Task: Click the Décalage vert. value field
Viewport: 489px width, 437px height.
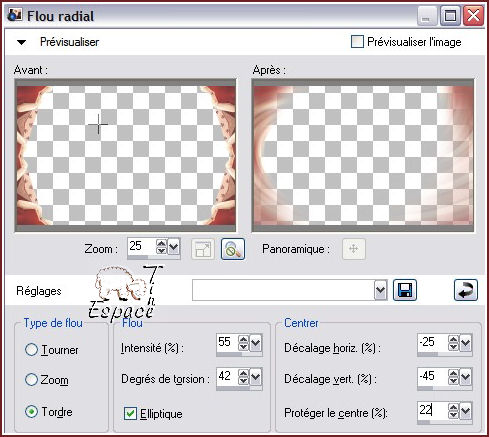Action: (x=432, y=376)
